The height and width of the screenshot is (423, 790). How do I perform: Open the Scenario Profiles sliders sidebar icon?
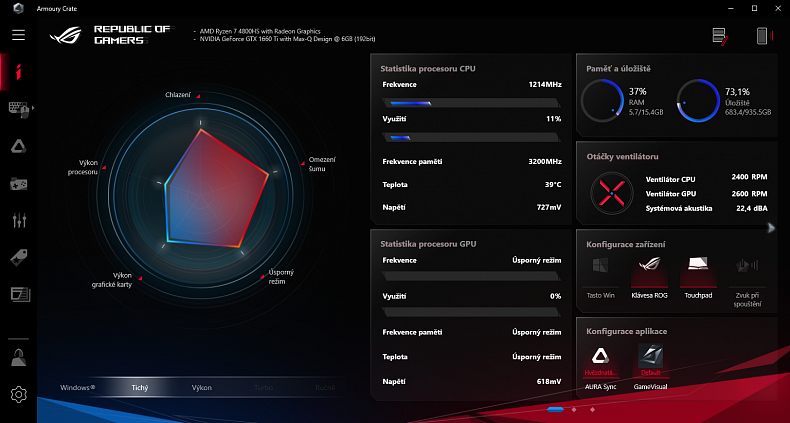pyautogui.click(x=19, y=220)
